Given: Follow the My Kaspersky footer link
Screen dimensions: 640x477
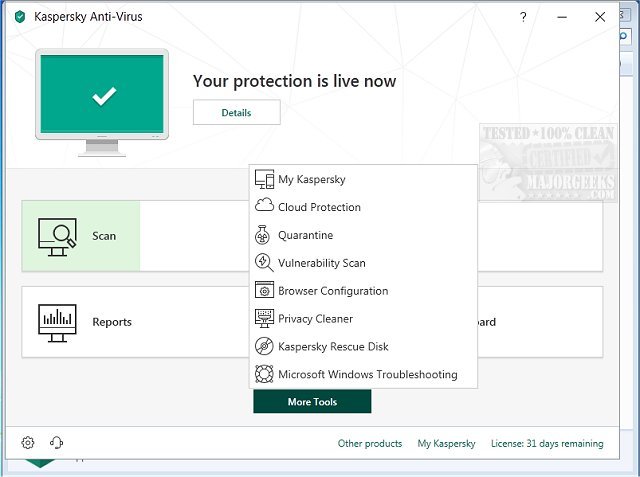Looking at the screenshot, I should click(x=447, y=444).
